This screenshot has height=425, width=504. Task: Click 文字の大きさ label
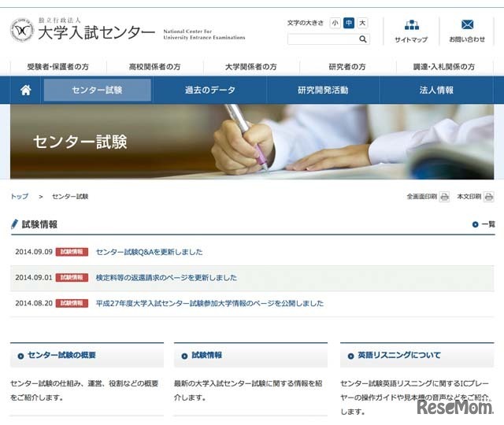tap(306, 23)
